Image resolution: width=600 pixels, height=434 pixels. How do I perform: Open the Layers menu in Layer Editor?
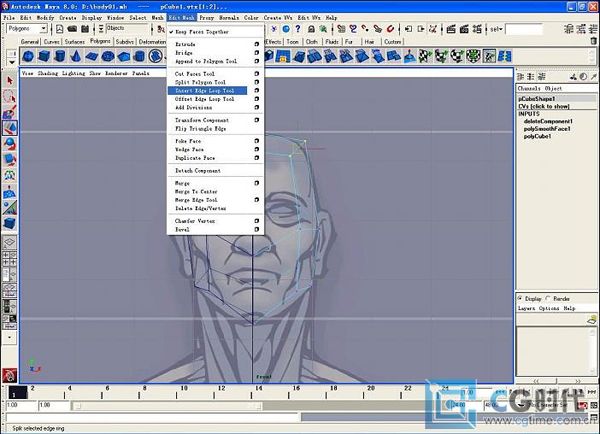click(x=526, y=308)
